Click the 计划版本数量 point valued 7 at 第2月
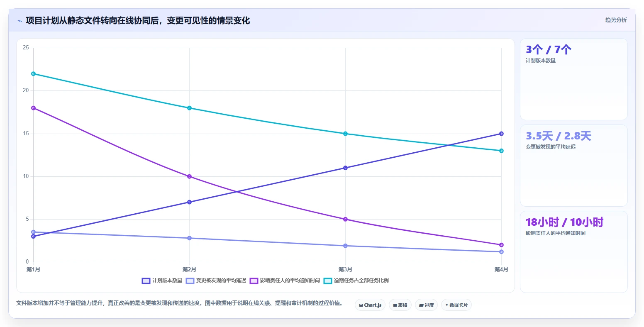 (189, 202)
